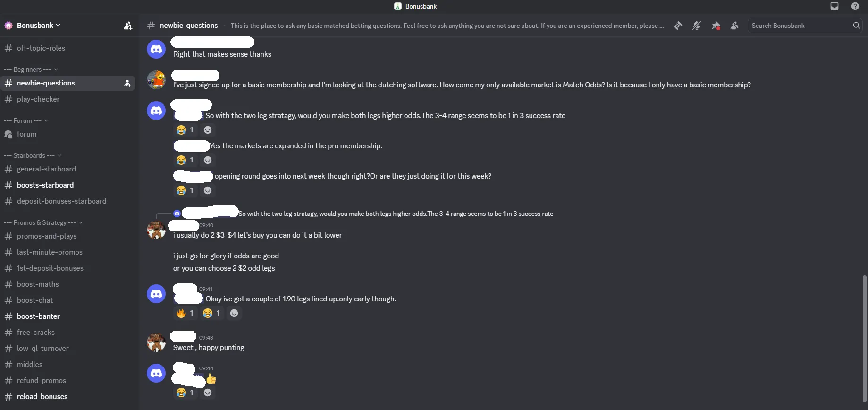Click the invite people icon beside newbie-questions
The image size is (868, 410).
(x=127, y=83)
